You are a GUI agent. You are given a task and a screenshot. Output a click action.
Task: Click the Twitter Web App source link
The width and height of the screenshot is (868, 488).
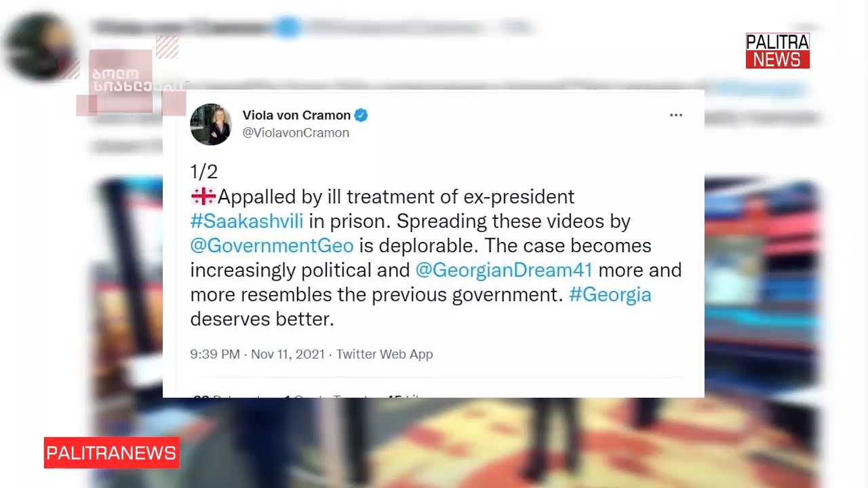point(384,354)
